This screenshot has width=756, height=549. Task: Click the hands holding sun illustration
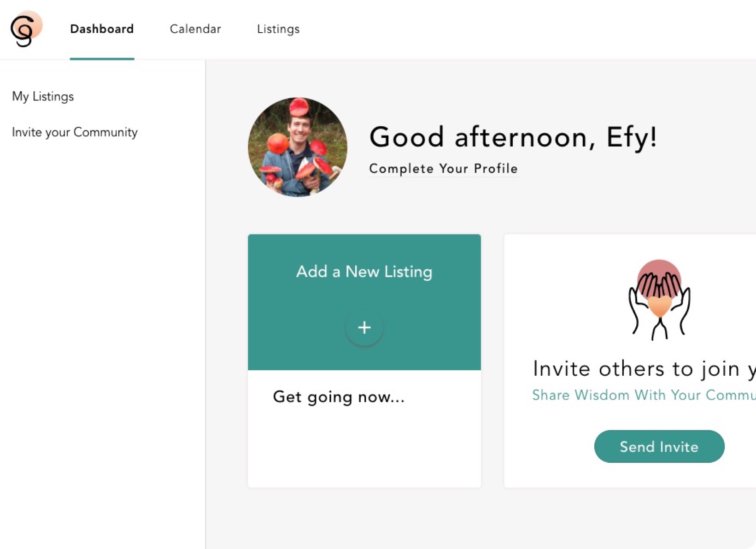coord(659,300)
